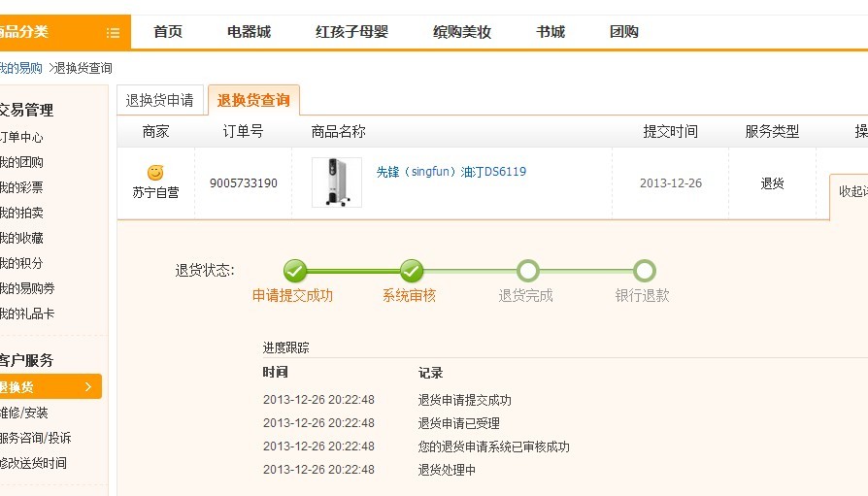This screenshot has width=868, height=496.
Task: Click the 订单号 column header
Action: click(243, 132)
